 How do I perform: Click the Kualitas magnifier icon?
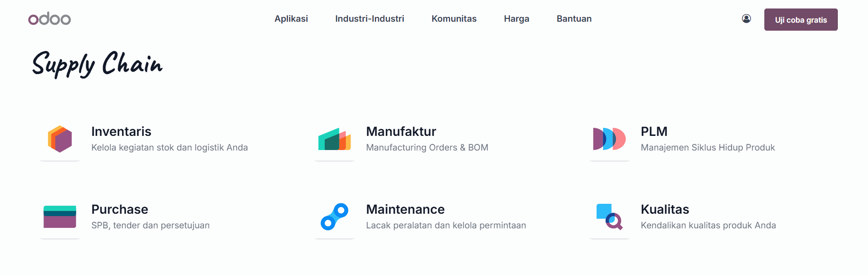609,217
